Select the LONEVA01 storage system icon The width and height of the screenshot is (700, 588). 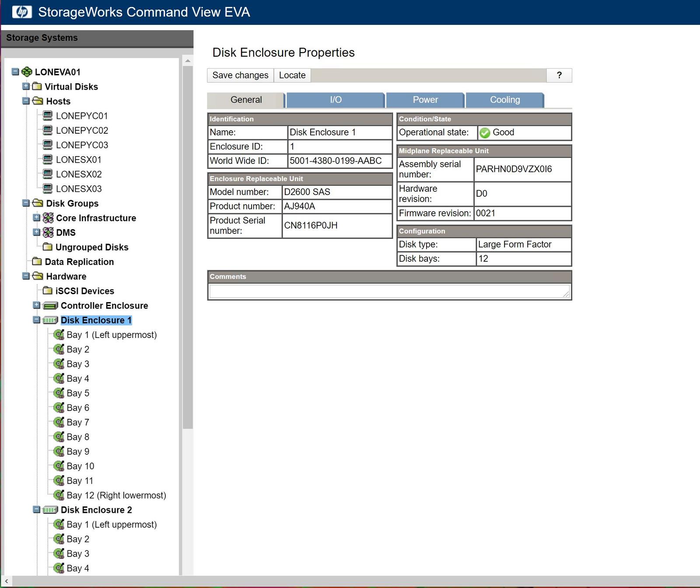(x=27, y=72)
